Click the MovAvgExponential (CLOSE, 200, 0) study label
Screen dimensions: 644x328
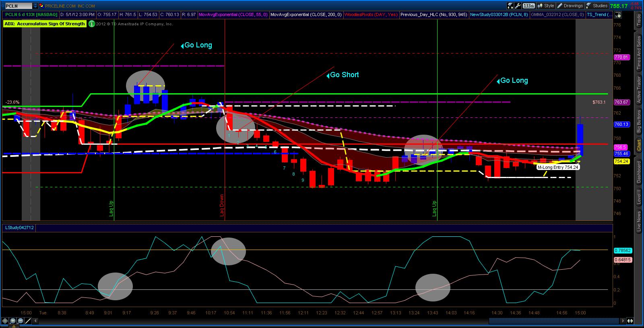(x=306, y=15)
